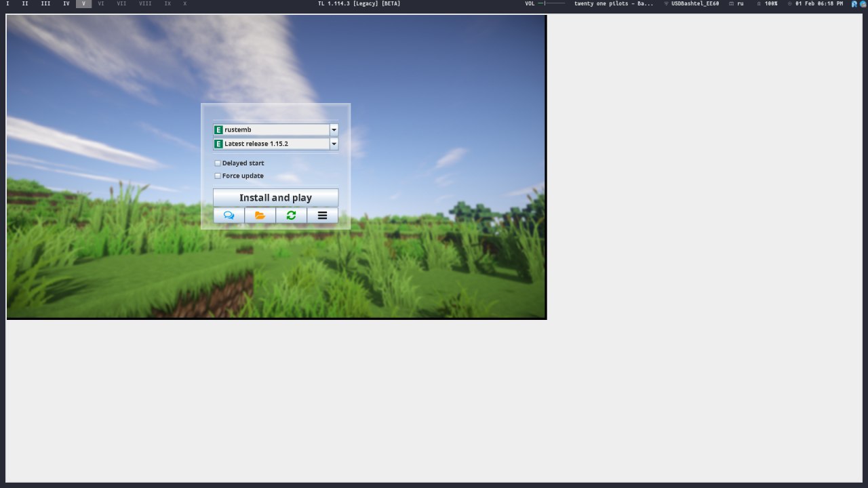Switch to workspace I
Image resolution: width=868 pixels, height=488 pixels.
[7, 3]
